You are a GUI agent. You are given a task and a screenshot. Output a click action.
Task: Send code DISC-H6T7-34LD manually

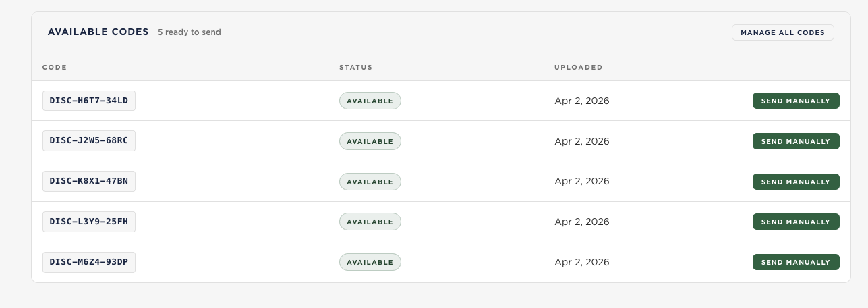click(x=796, y=101)
